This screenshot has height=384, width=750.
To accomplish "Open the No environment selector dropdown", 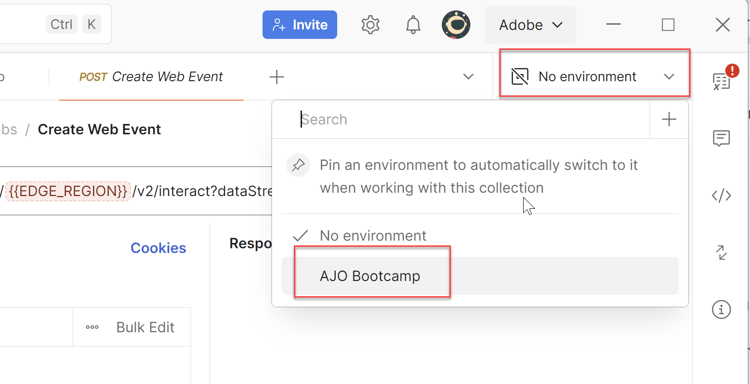I will click(595, 77).
